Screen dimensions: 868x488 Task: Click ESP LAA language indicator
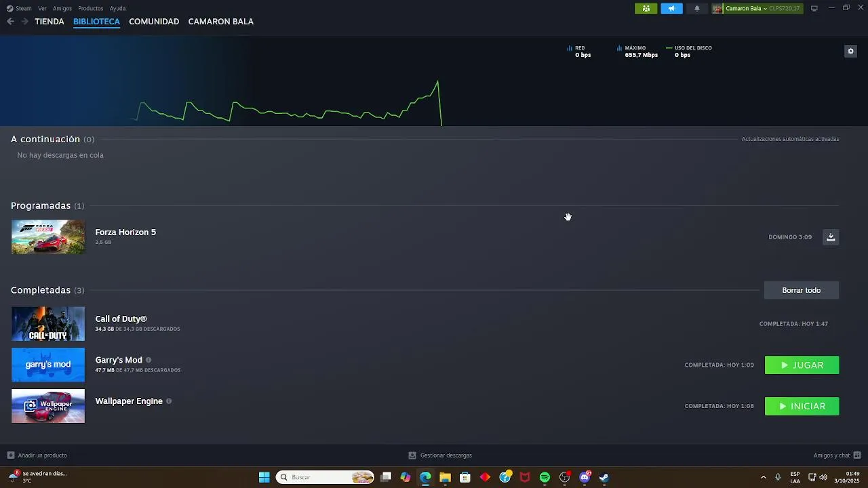795,477
